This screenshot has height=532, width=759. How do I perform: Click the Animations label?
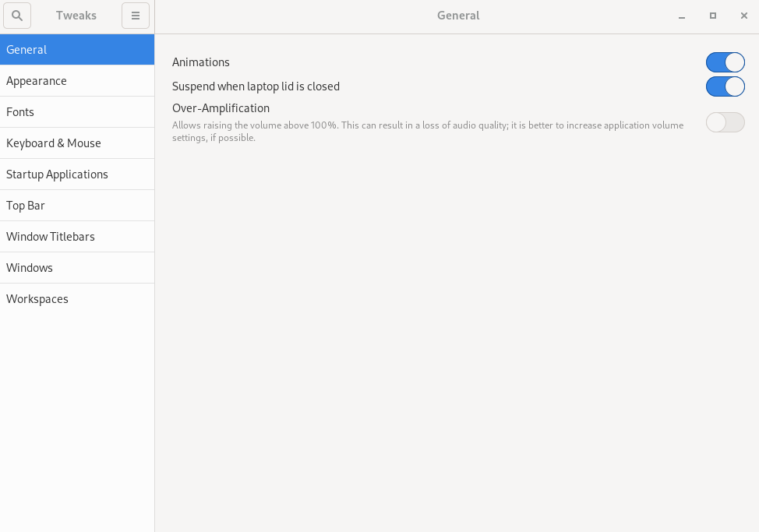tap(200, 62)
